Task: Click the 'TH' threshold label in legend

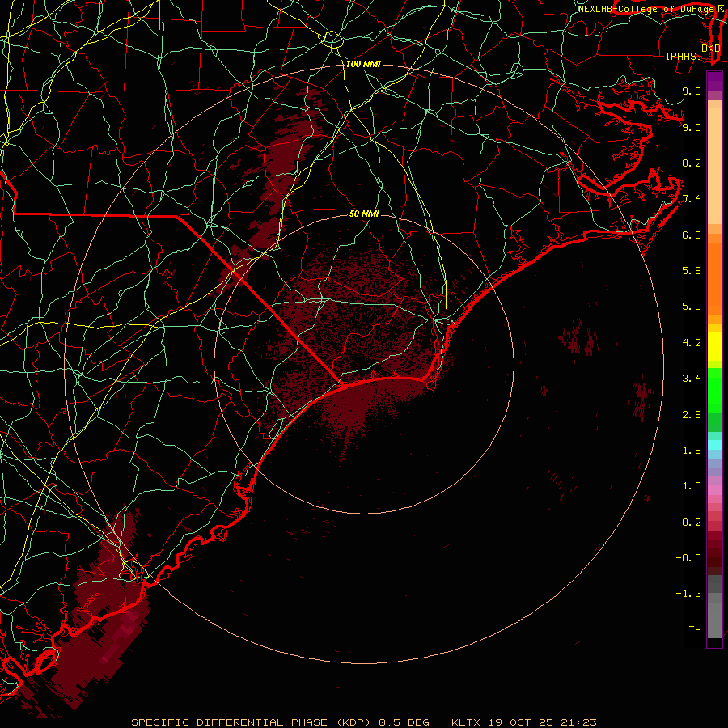Action: (695, 629)
